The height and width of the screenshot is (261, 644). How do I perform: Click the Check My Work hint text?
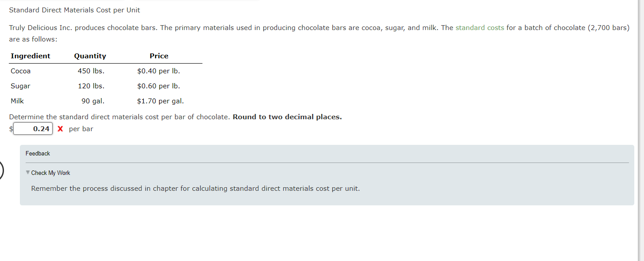coord(195,188)
